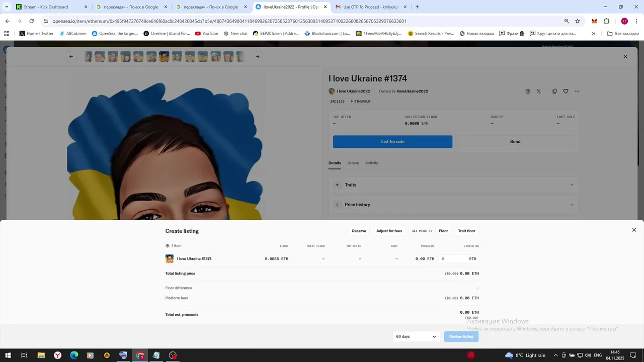The width and height of the screenshot is (644, 362).
Task: Open YouTube bookmark
Action: coord(206,34)
